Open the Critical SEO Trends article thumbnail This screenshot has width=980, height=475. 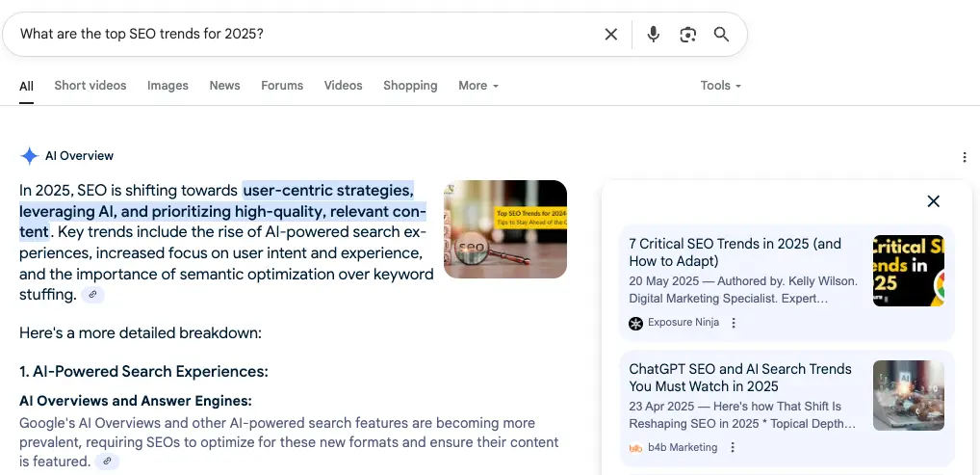[x=909, y=271]
